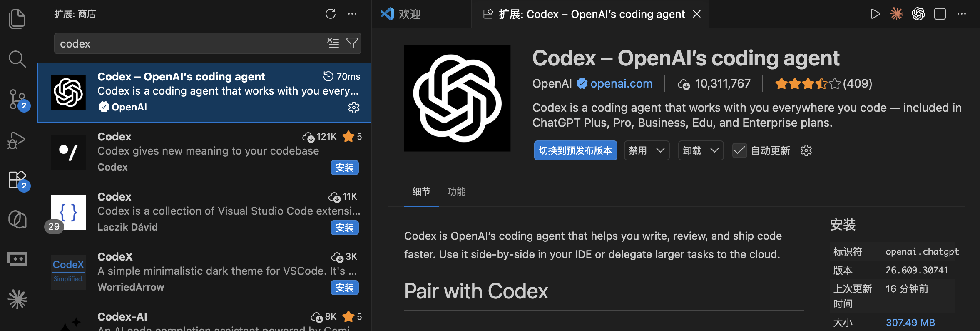Split the editor to the right

940,14
